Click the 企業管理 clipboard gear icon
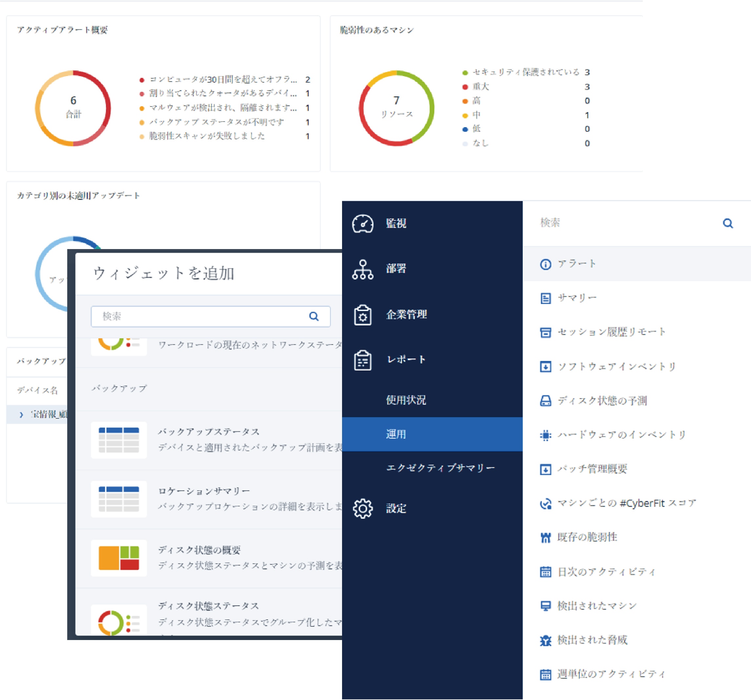The width and height of the screenshot is (751, 700). (362, 315)
